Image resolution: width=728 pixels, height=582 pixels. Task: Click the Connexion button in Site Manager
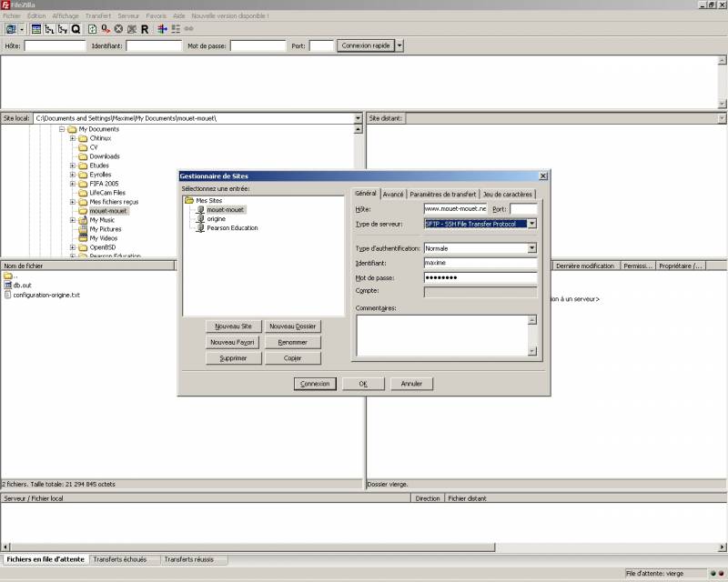tap(314, 383)
